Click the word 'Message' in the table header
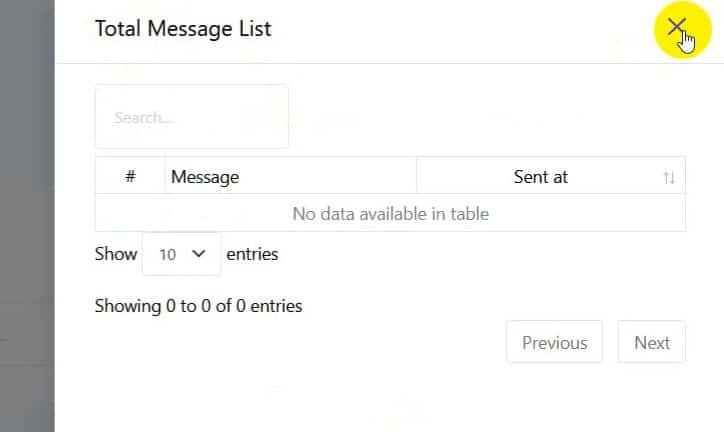 tap(205, 178)
